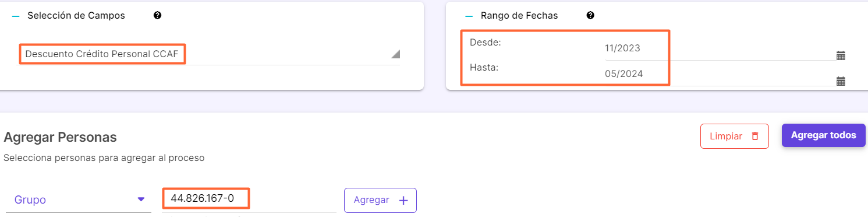Collapse the Selección de Campos panel
868x217 pixels.
tap(16, 16)
